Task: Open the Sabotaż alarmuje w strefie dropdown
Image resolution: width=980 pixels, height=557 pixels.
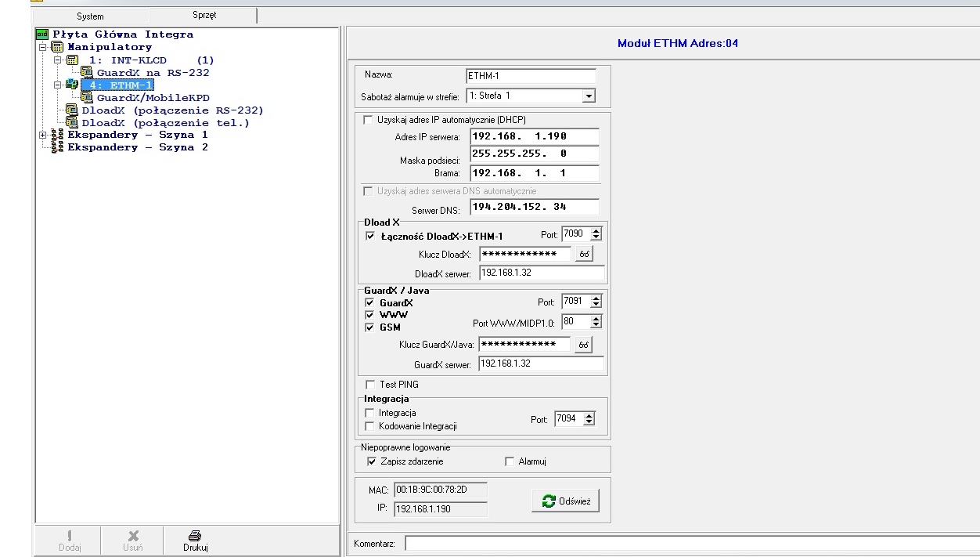Action: click(x=589, y=96)
